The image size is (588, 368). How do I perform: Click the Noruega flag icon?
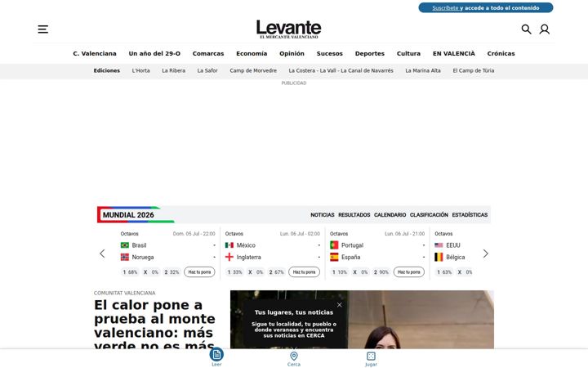tap(124, 258)
